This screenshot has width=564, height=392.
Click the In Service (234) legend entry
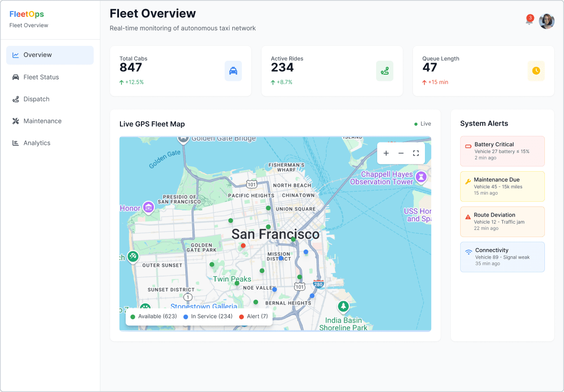[x=208, y=316]
